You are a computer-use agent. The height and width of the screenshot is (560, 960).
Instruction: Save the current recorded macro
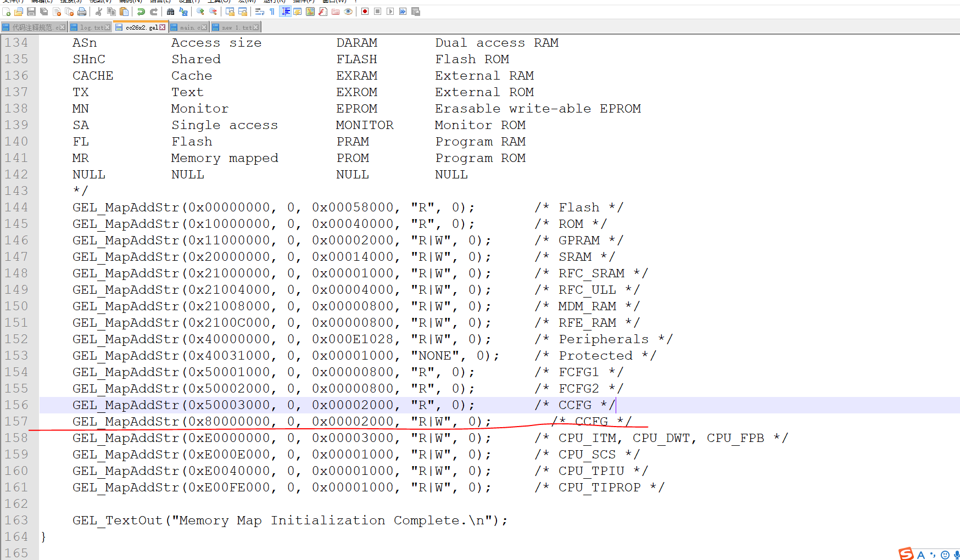pos(416,12)
